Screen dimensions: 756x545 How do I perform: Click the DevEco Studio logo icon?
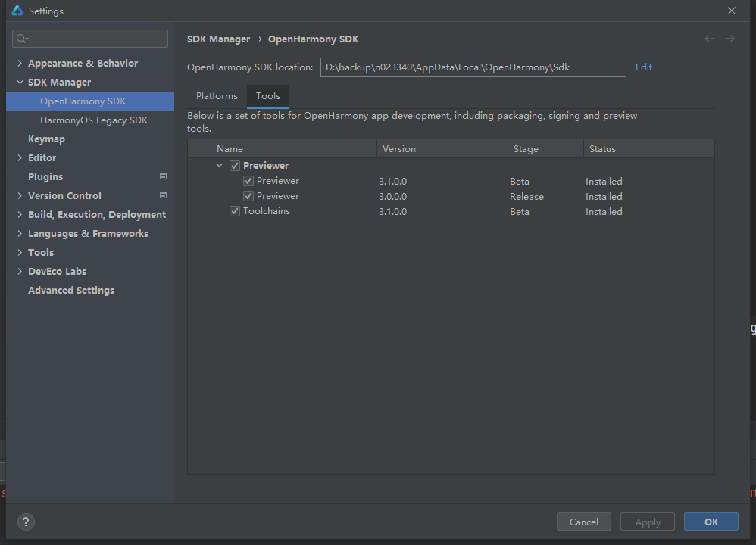click(17, 11)
